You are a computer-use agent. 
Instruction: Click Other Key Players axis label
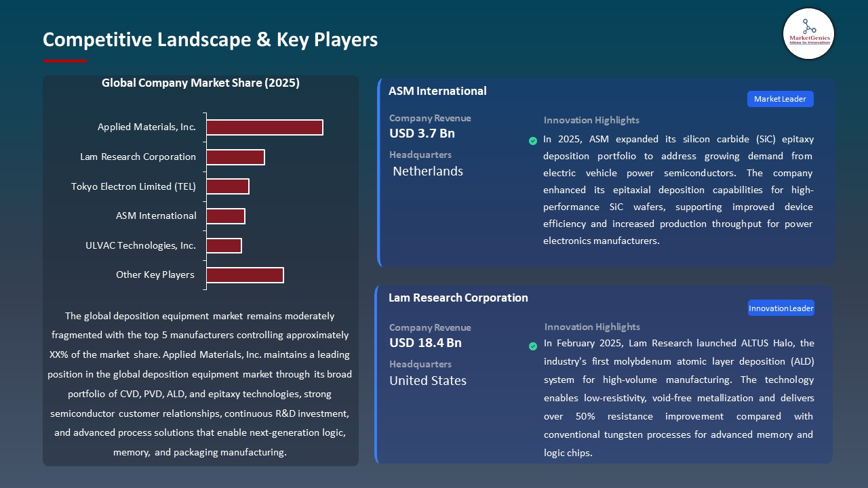[x=155, y=275]
